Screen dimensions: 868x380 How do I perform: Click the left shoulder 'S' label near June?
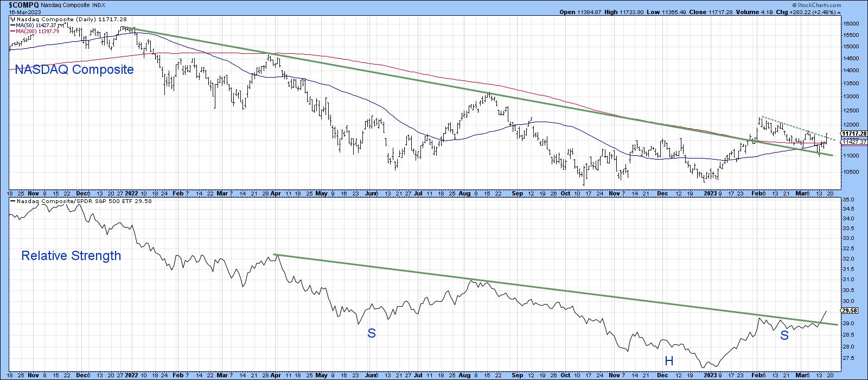372,333
